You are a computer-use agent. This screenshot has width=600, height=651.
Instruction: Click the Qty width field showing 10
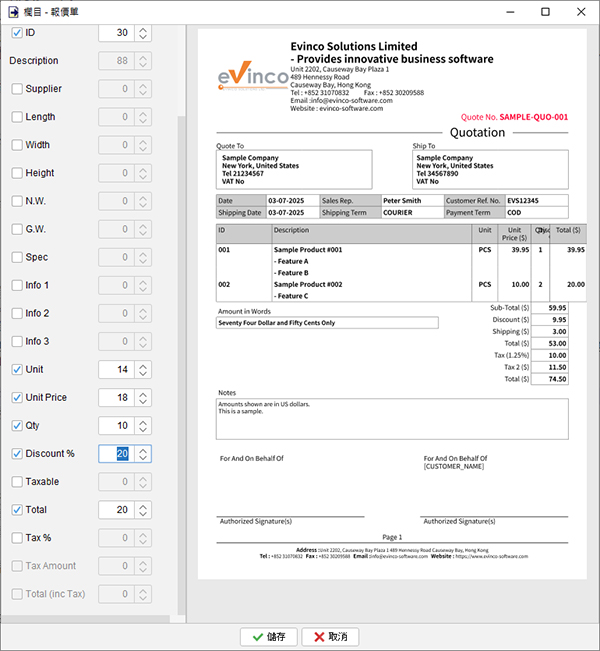tap(116, 426)
